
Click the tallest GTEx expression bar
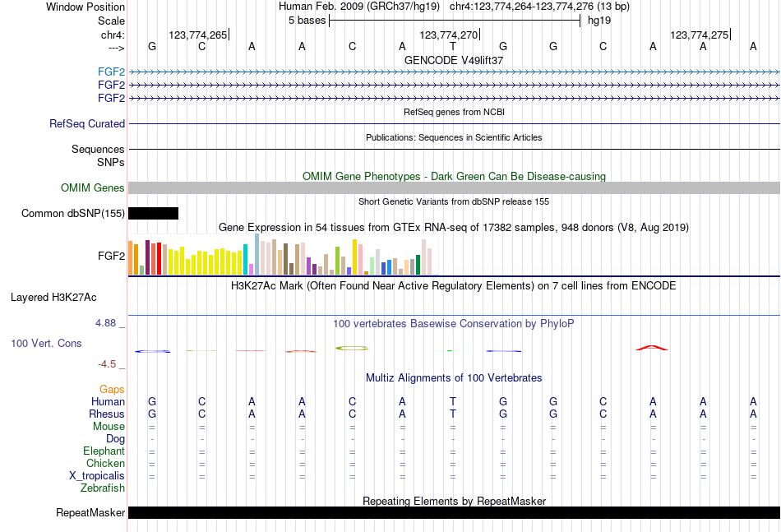[x=257, y=254]
